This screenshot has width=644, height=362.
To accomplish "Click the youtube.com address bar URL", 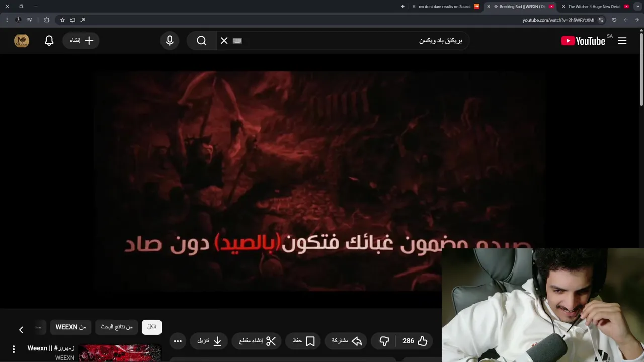I will (x=558, y=20).
